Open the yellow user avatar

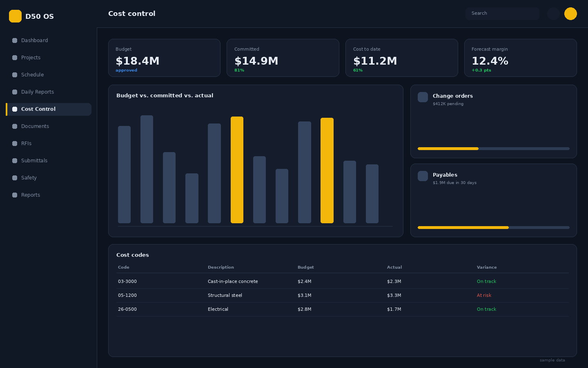tap(570, 13)
